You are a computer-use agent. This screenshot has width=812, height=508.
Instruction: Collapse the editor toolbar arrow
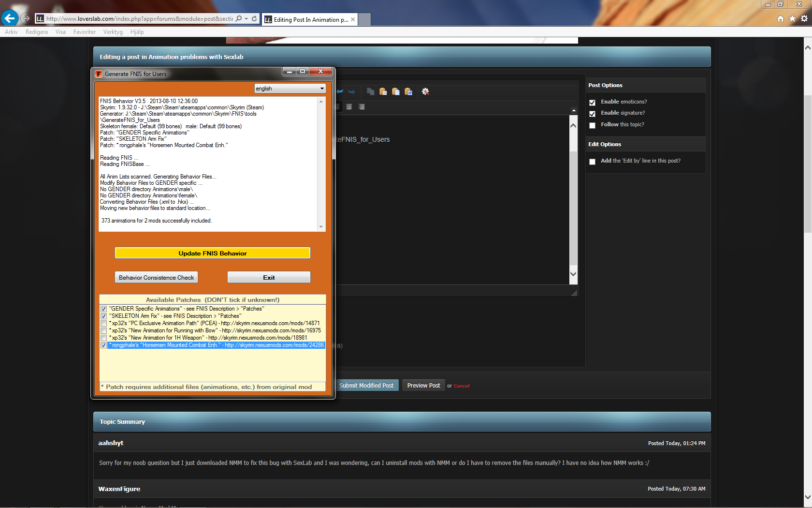(x=574, y=111)
